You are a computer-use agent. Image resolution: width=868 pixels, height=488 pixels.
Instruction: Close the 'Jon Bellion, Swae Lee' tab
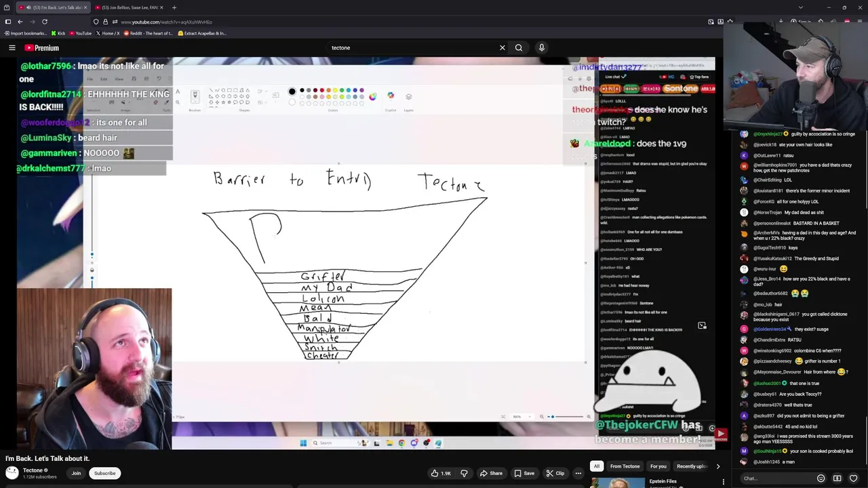click(161, 7)
